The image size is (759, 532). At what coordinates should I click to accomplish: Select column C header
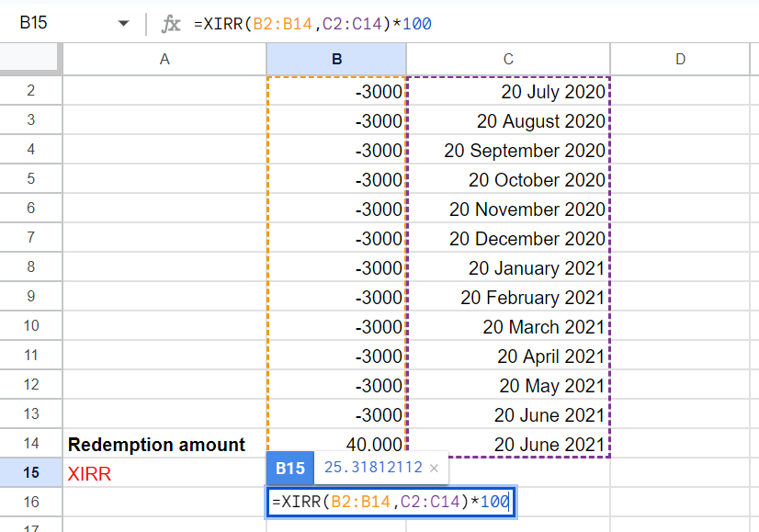click(508, 60)
